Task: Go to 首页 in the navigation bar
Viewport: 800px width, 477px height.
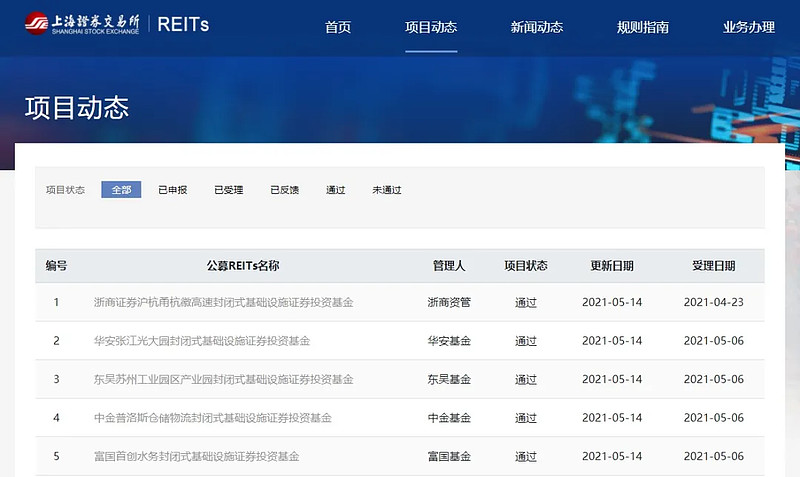Action: tap(338, 27)
